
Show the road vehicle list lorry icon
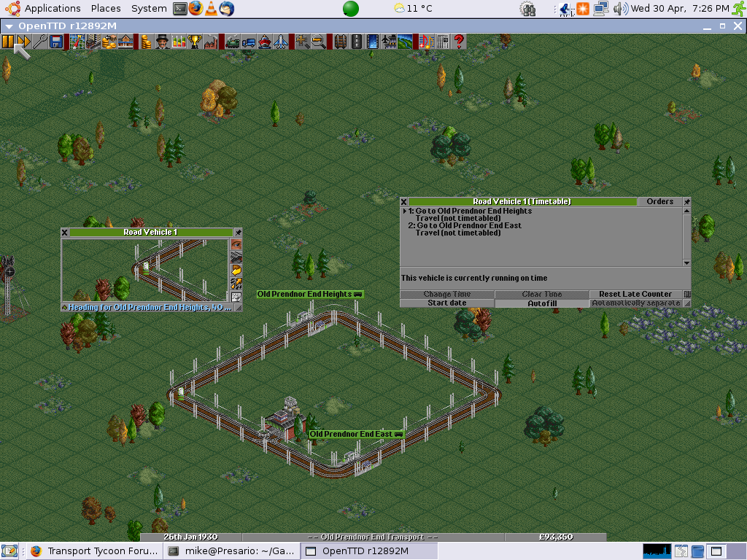tap(248, 42)
